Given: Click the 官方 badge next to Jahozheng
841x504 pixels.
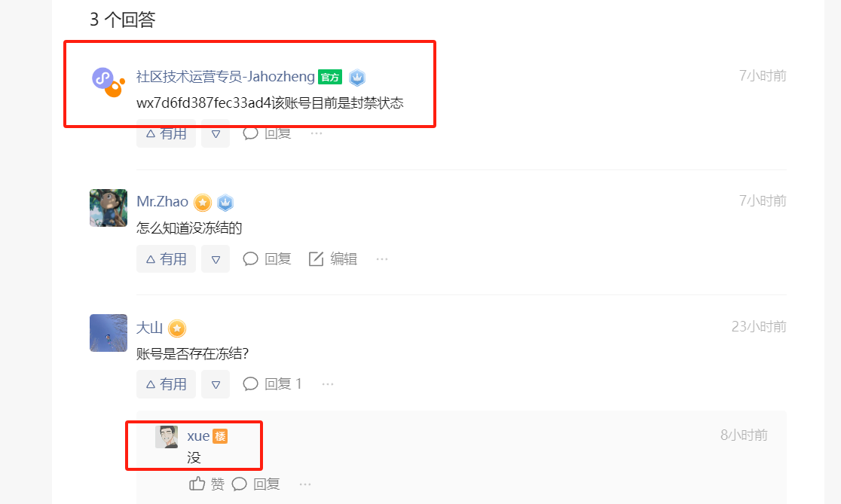Looking at the screenshot, I should tap(330, 77).
